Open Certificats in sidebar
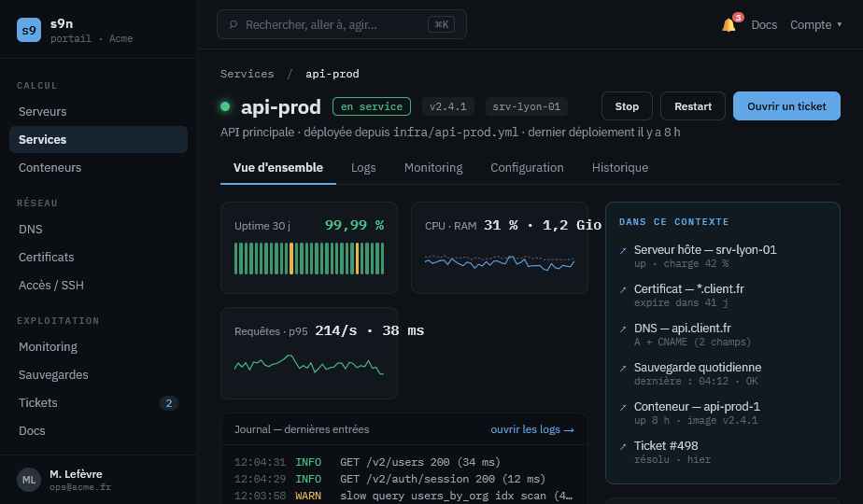 coord(98,258)
